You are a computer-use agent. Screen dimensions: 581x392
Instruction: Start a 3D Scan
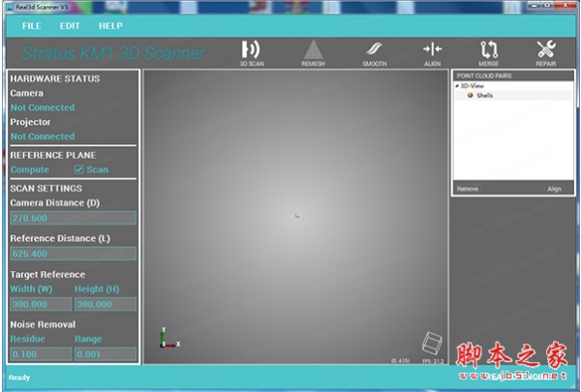pos(252,53)
